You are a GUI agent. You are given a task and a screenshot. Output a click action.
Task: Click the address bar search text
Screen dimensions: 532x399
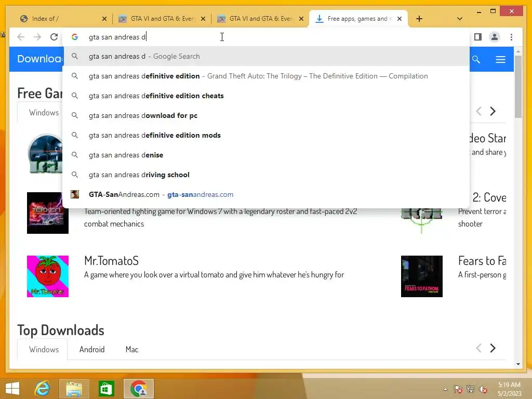[117, 37]
